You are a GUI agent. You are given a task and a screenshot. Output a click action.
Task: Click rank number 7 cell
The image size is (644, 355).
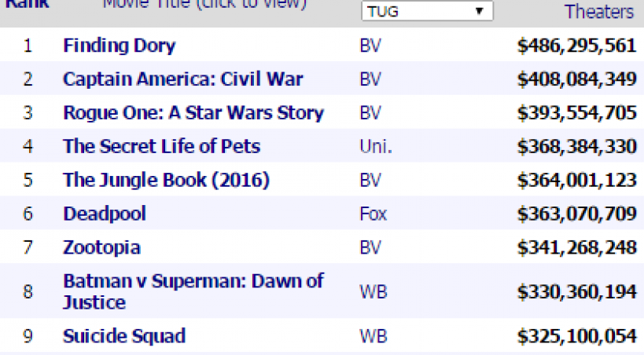28,247
